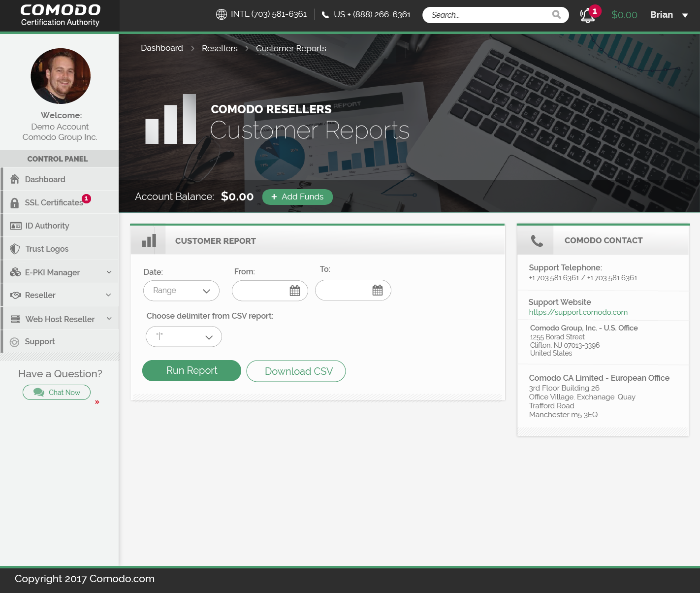This screenshot has width=700, height=593.
Task: Click the Comodo Contact phone icon
Action: pyautogui.click(x=537, y=241)
